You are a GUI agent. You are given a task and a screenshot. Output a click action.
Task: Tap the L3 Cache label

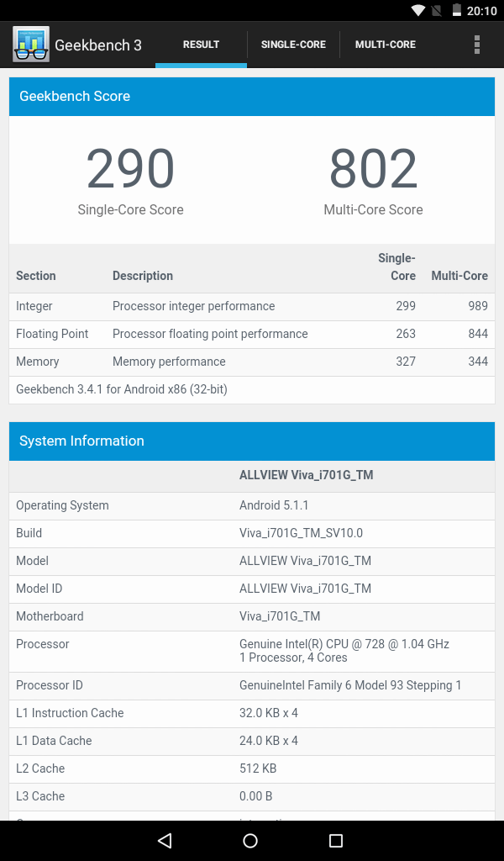(x=40, y=795)
